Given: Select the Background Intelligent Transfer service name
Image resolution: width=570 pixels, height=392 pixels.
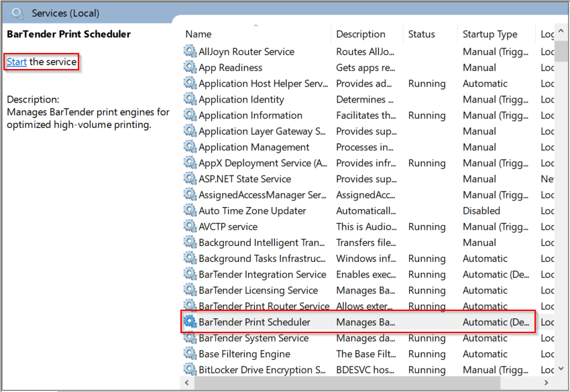Looking at the screenshot, I should click(x=262, y=243).
